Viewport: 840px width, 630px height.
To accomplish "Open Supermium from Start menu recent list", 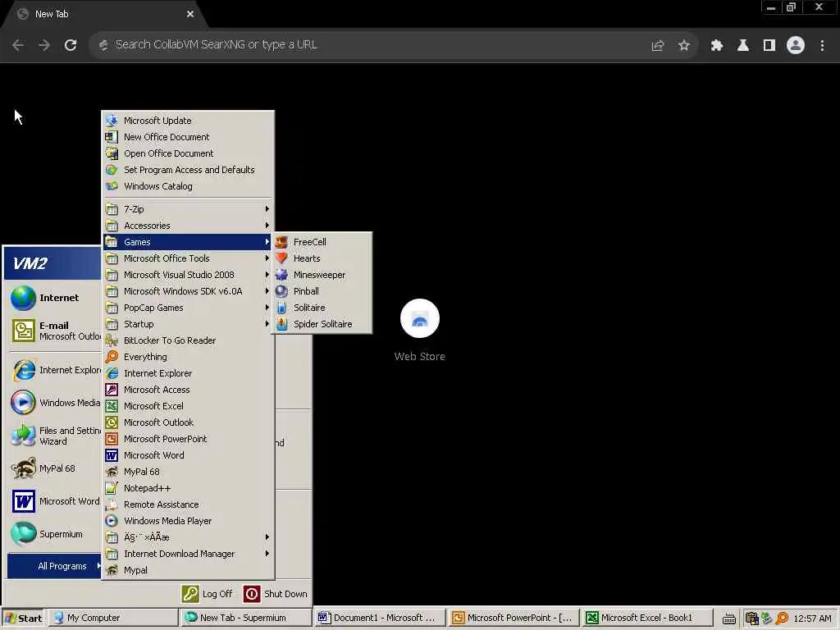I will (x=55, y=534).
